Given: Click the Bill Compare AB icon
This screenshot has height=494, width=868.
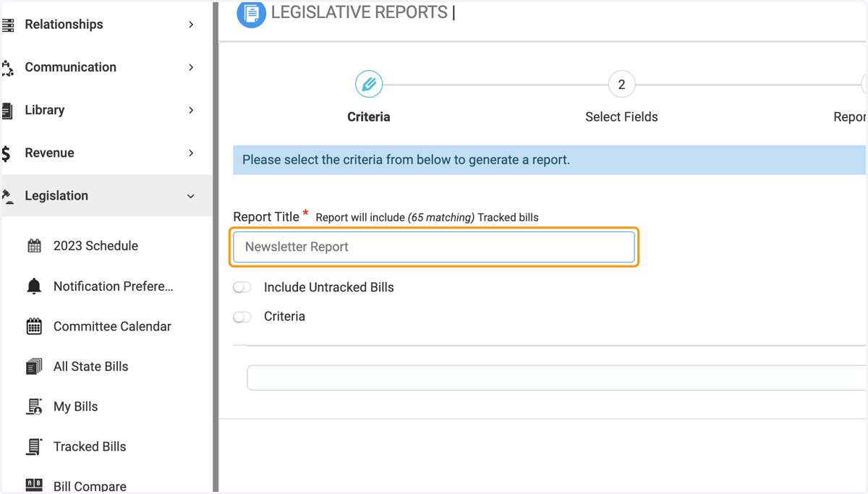Looking at the screenshot, I should tap(34, 485).
